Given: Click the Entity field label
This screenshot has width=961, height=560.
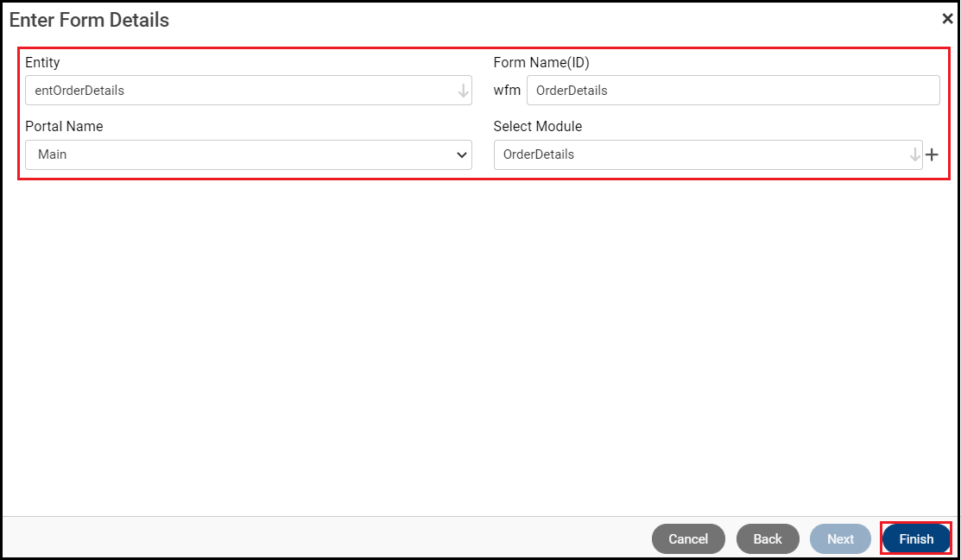Looking at the screenshot, I should tap(42, 62).
